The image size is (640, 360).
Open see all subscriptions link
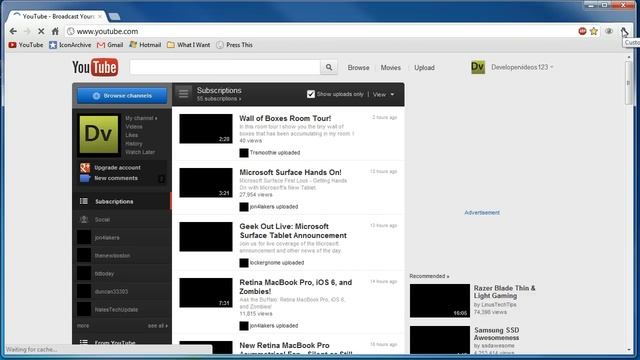point(158,326)
